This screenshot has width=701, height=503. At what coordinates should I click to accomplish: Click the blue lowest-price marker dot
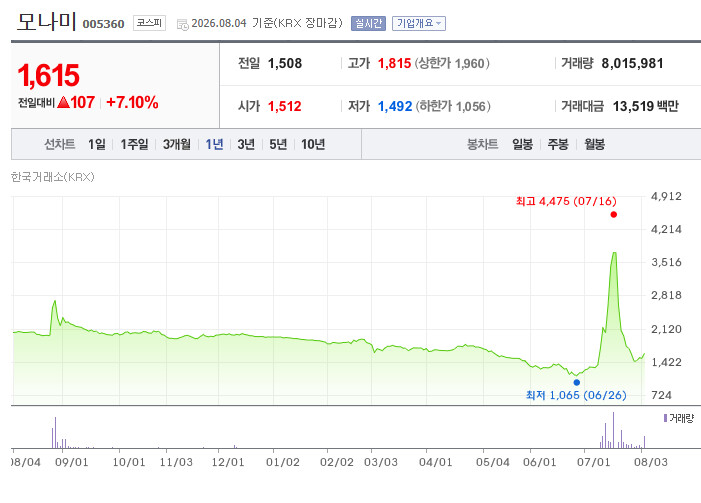tap(577, 382)
